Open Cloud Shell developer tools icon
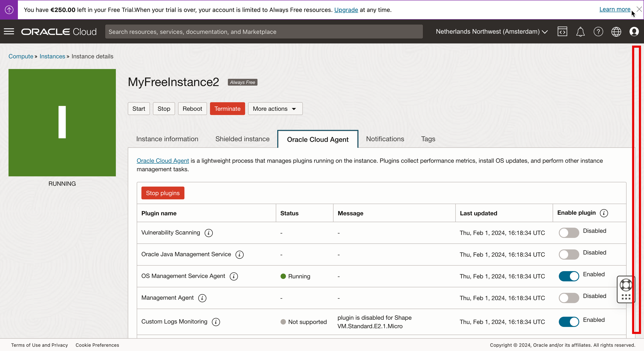 562,32
